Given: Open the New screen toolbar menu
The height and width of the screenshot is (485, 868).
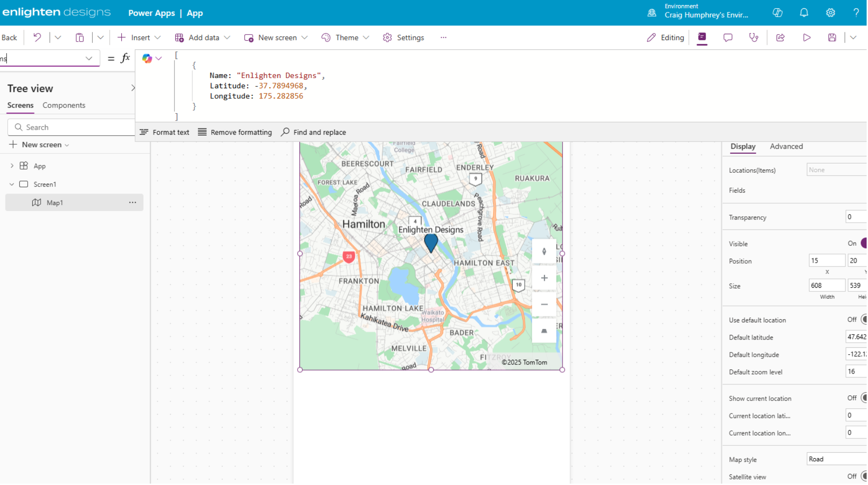Looking at the screenshot, I should click(x=275, y=37).
